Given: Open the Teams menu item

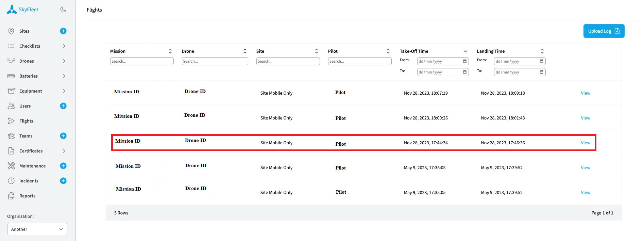Looking at the screenshot, I should [x=26, y=136].
